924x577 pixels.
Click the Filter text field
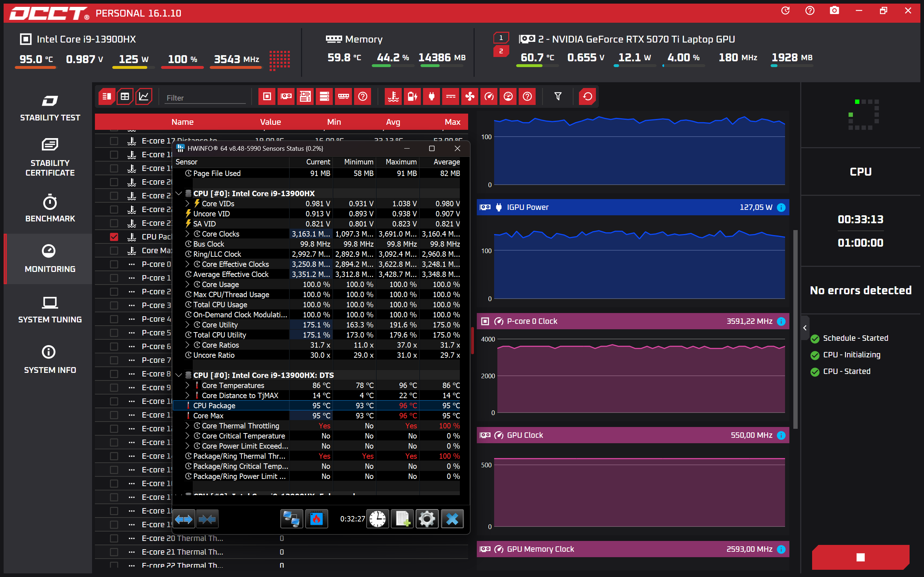[x=205, y=98]
